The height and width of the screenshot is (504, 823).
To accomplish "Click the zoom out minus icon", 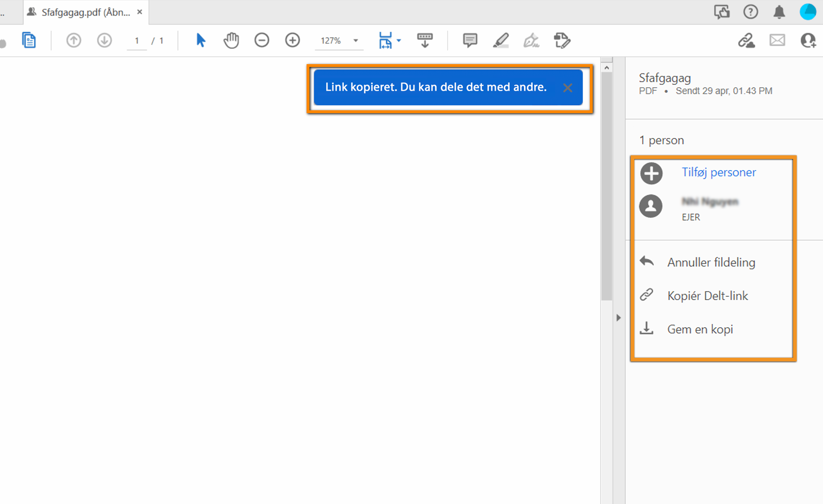I will 262,40.
